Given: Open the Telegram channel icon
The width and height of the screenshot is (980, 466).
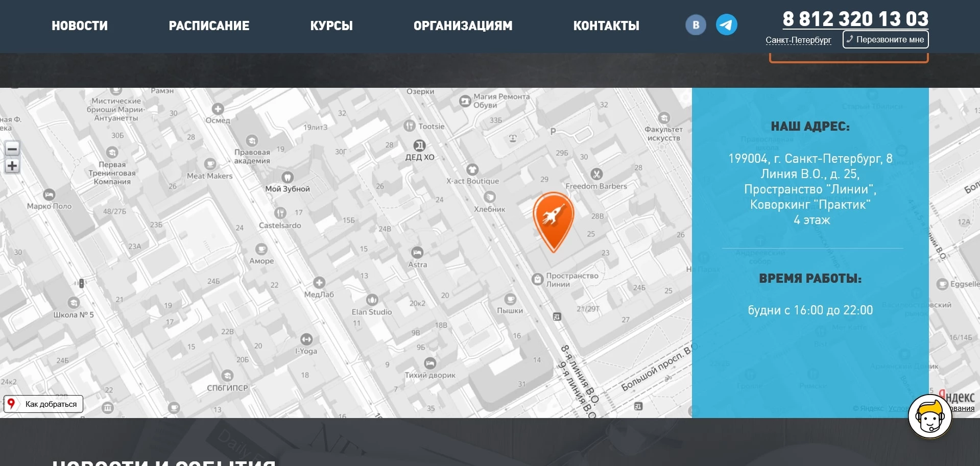Looking at the screenshot, I should (726, 25).
